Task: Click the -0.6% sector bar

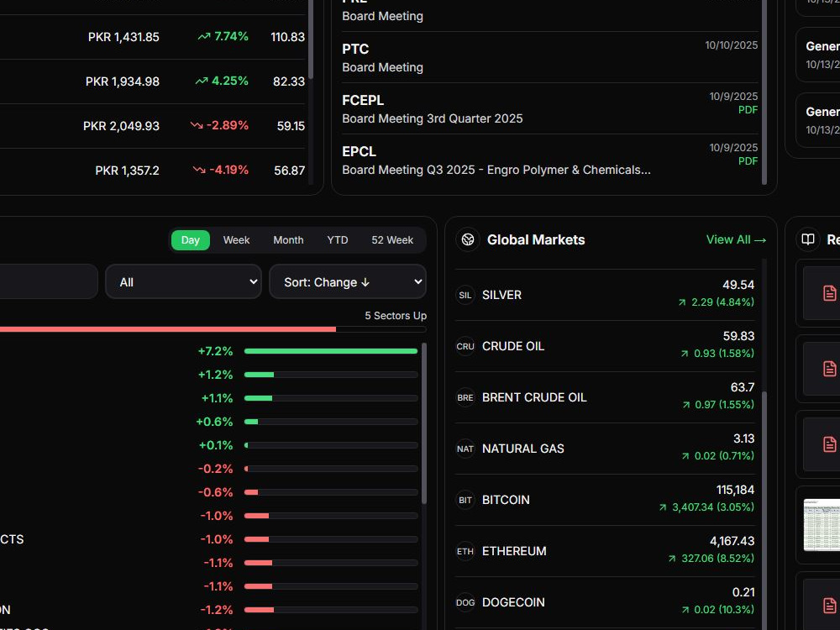Action: click(330, 492)
